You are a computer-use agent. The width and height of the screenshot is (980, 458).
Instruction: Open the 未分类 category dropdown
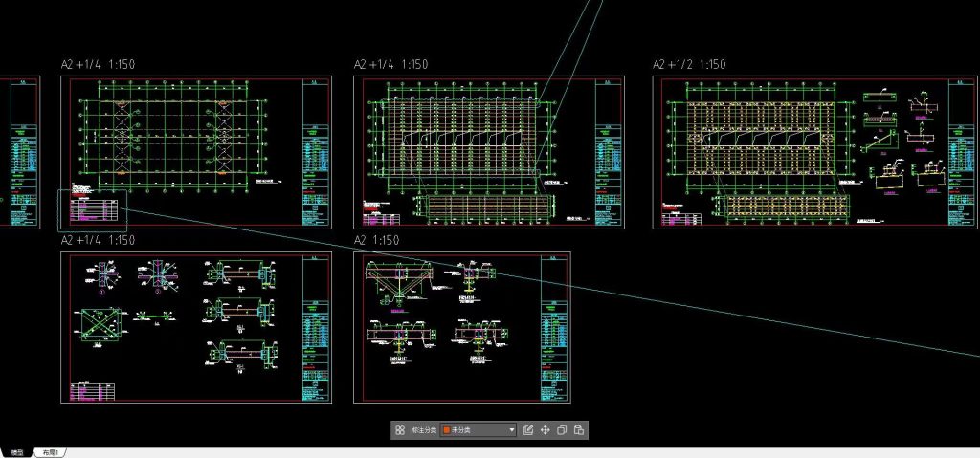tap(479, 430)
